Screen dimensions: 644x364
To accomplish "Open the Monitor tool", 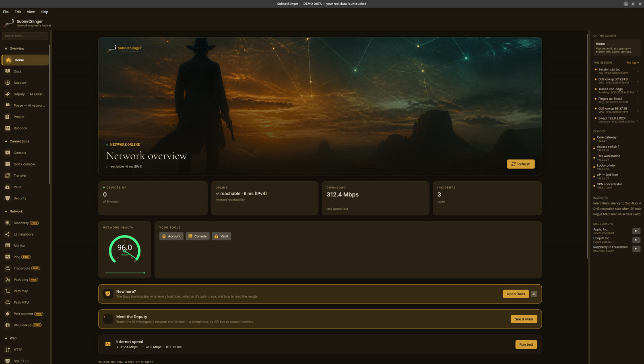I will click(25, 245).
